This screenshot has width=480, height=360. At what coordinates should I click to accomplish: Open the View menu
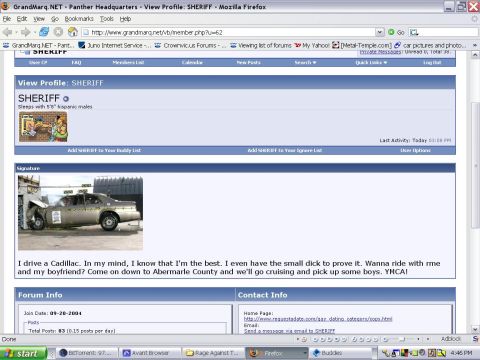pos(39,19)
